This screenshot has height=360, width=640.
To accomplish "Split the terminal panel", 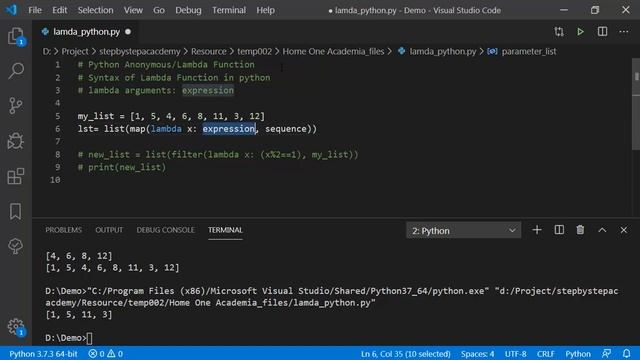I will point(559,230).
